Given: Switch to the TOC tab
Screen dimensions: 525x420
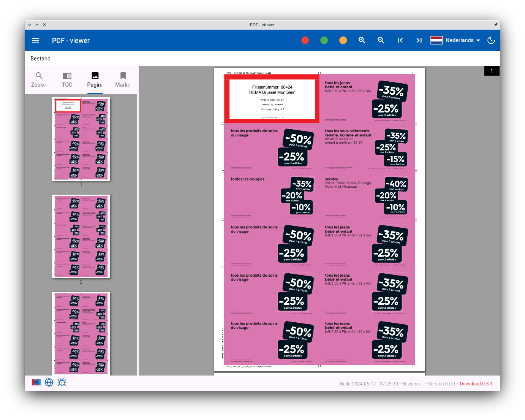Looking at the screenshot, I should click(x=67, y=80).
